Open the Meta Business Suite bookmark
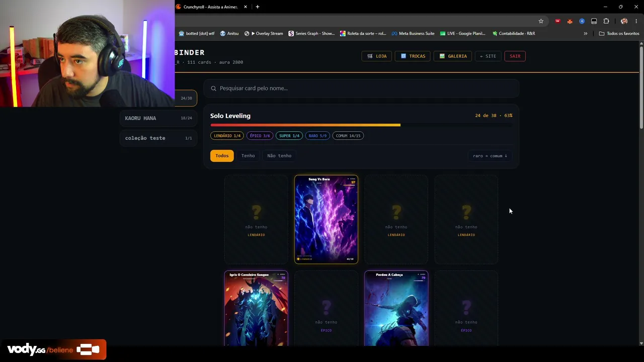 coord(413,34)
